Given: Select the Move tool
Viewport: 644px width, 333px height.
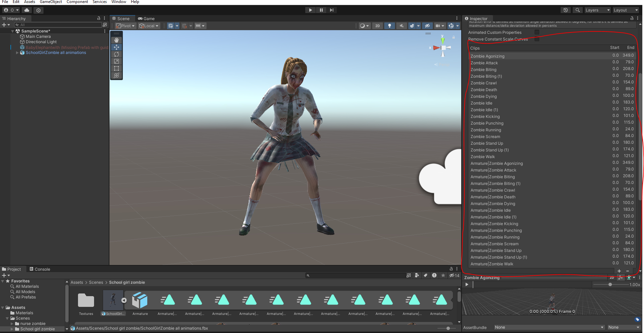Looking at the screenshot, I should pyautogui.click(x=116, y=47).
